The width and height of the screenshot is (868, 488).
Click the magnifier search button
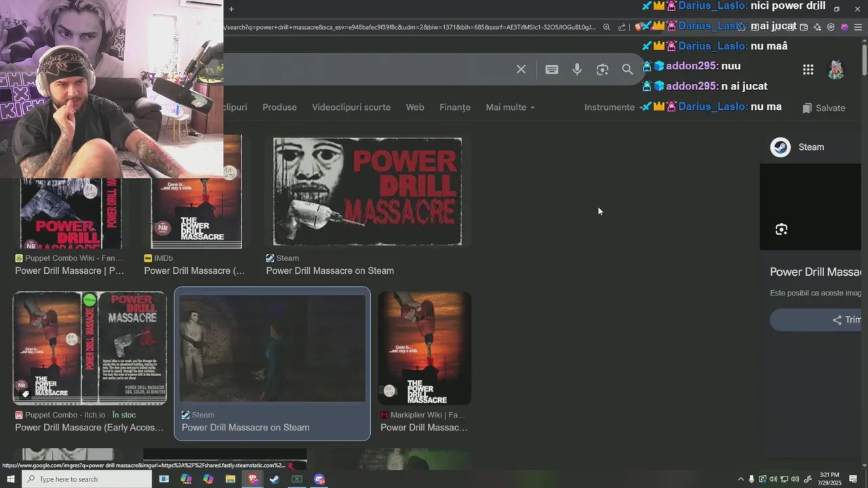(627, 69)
